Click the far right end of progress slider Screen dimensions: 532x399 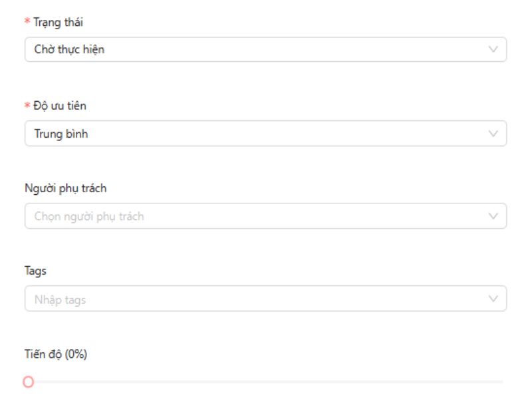(502, 382)
